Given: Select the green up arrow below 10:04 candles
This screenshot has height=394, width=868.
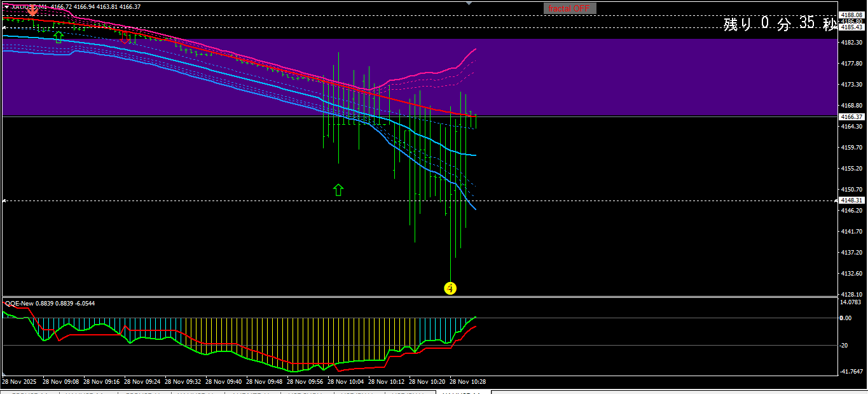Looking at the screenshot, I should click(338, 190).
